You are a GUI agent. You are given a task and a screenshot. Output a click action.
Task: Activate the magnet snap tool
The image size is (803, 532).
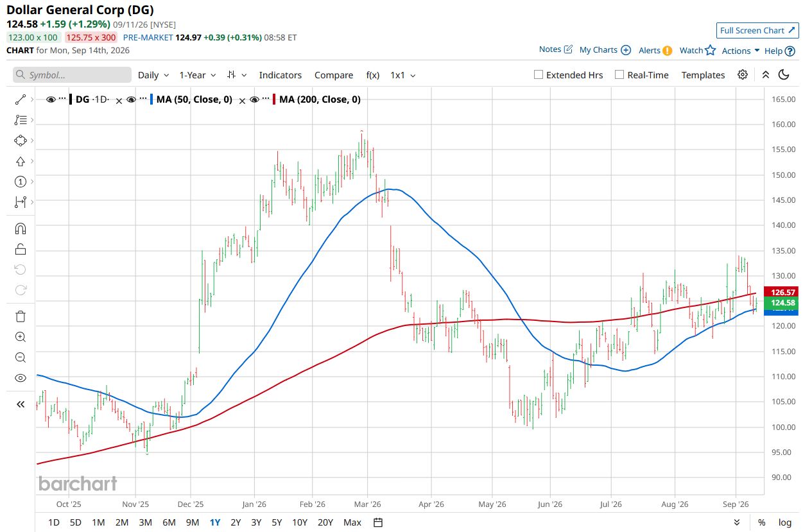(21, 228)
